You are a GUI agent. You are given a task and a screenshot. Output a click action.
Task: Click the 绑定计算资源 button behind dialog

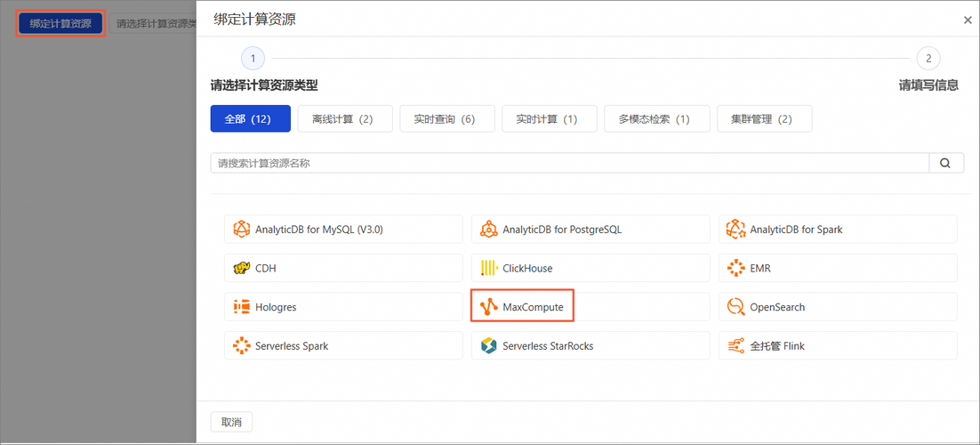pyautogui.click(x=60, y=24)
